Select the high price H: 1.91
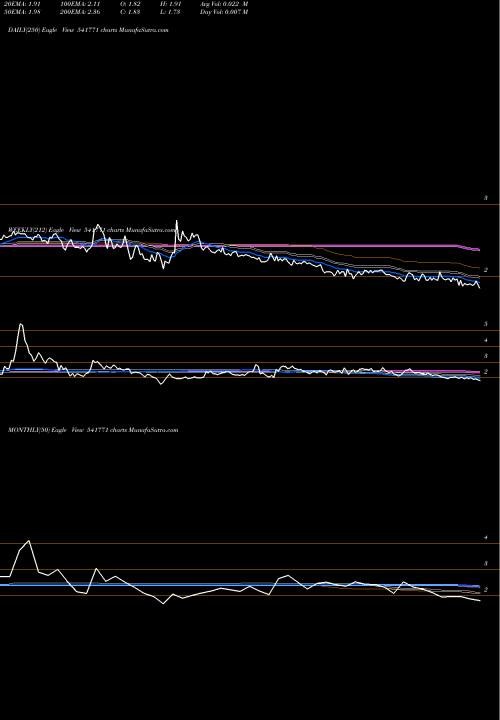Image resolution: width=500 pixels, height=720 pixels. [x=170, y=3]
